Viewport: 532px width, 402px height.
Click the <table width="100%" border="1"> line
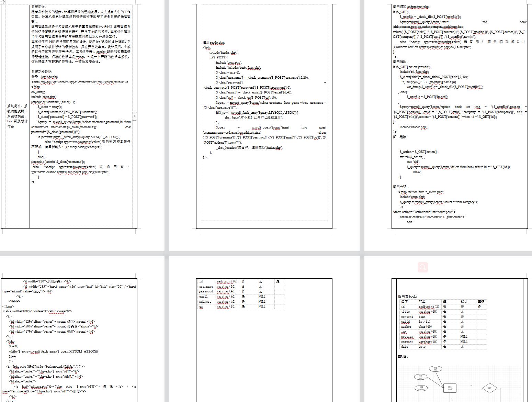[37, 311]
